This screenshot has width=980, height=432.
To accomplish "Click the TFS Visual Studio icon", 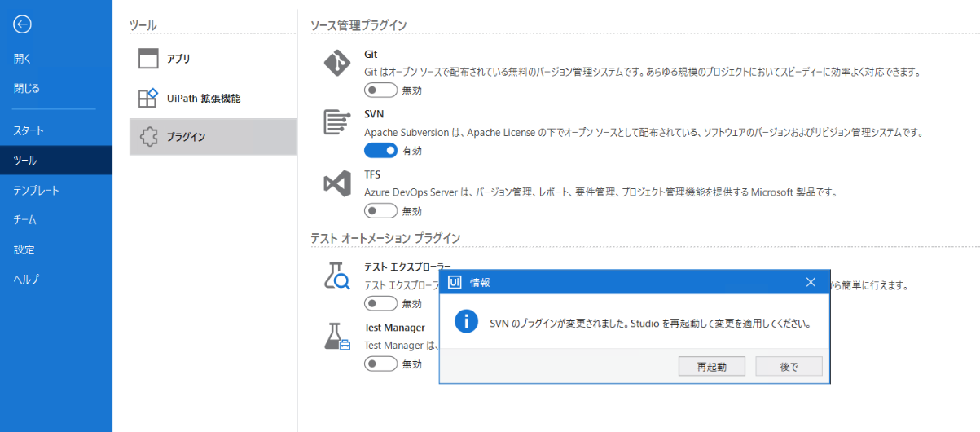I will [336, 183].
